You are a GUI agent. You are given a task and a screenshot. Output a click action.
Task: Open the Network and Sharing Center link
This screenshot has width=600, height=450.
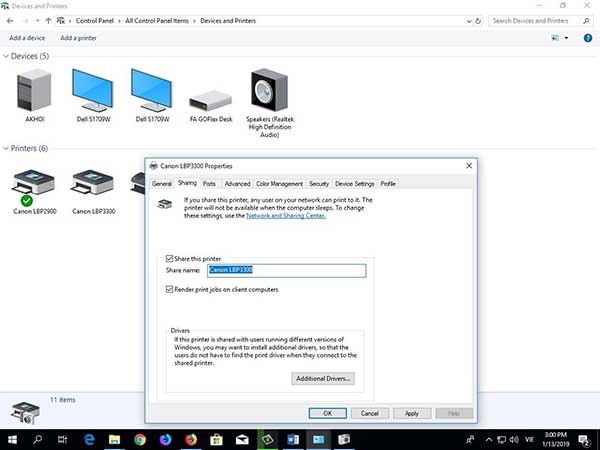coord(286,216)
